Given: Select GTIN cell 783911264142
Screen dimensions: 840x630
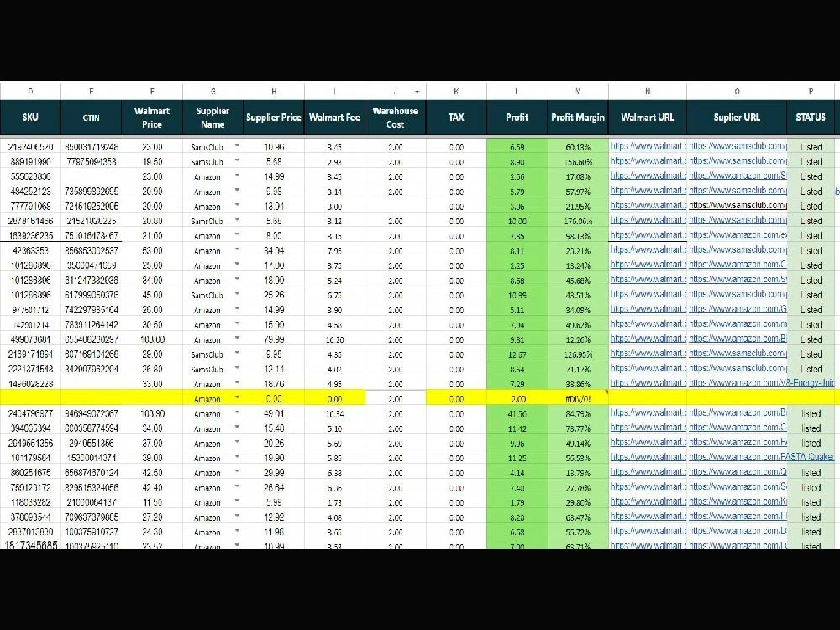Looking at the screenshot, I should click(x=91, y=324).
